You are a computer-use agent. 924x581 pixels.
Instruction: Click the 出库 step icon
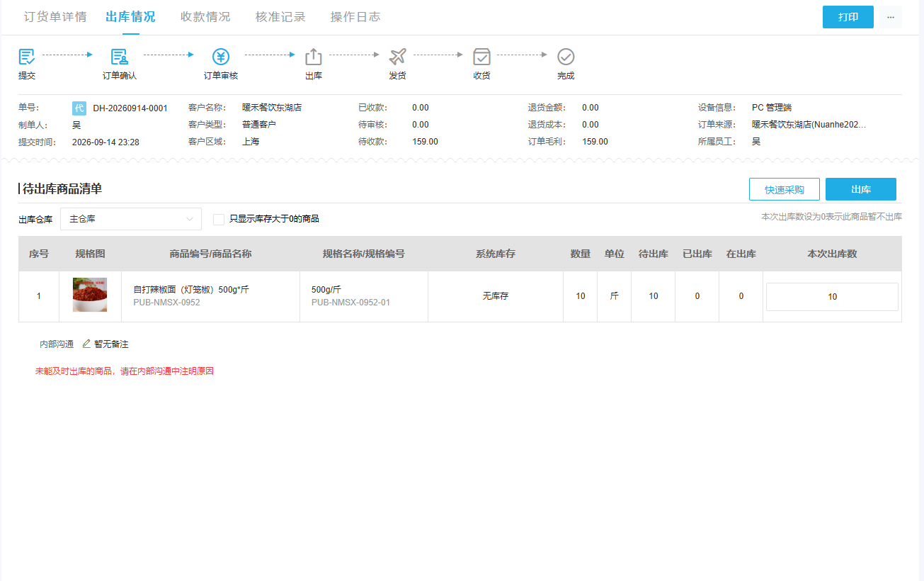click(x=314, y=57)
